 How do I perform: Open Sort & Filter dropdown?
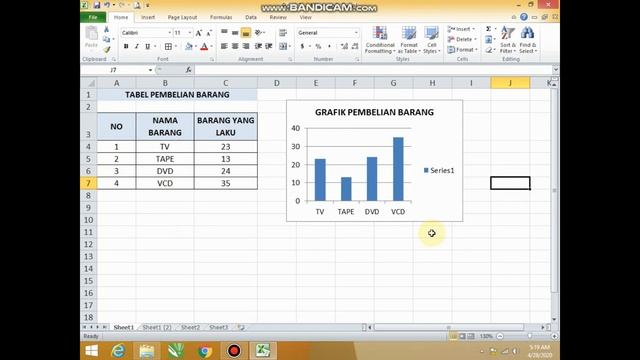pyautogui.click(x=508, y=40)
